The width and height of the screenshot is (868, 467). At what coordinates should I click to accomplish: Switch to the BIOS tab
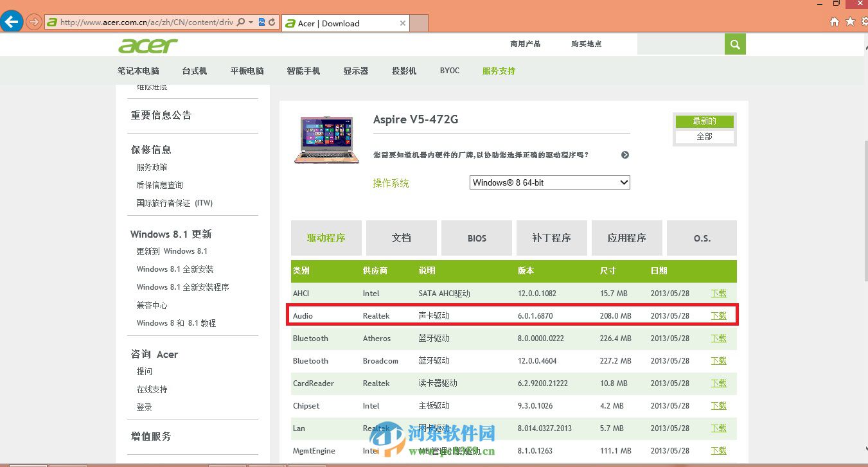tap(476, 238)
